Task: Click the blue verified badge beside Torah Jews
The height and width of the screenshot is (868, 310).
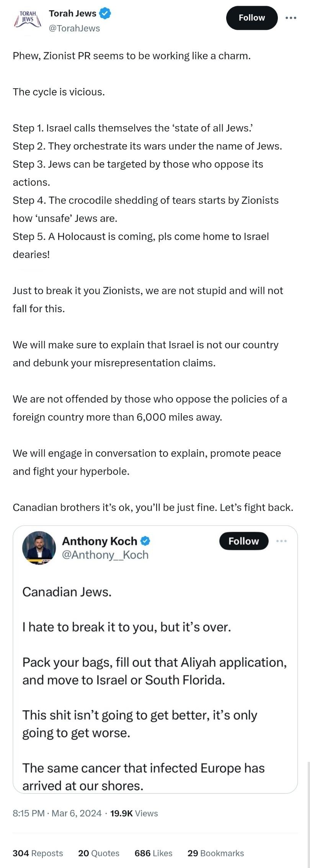Action: click(x=105, y=13)
